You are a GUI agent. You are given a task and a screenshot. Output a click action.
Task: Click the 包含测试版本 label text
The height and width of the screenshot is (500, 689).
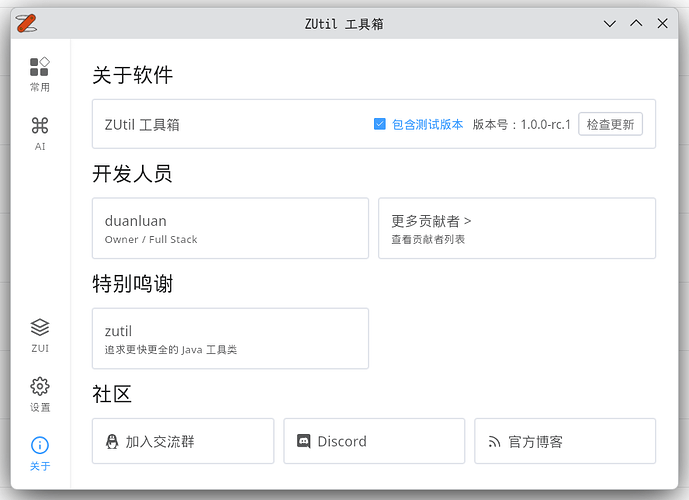click(427, 124)
